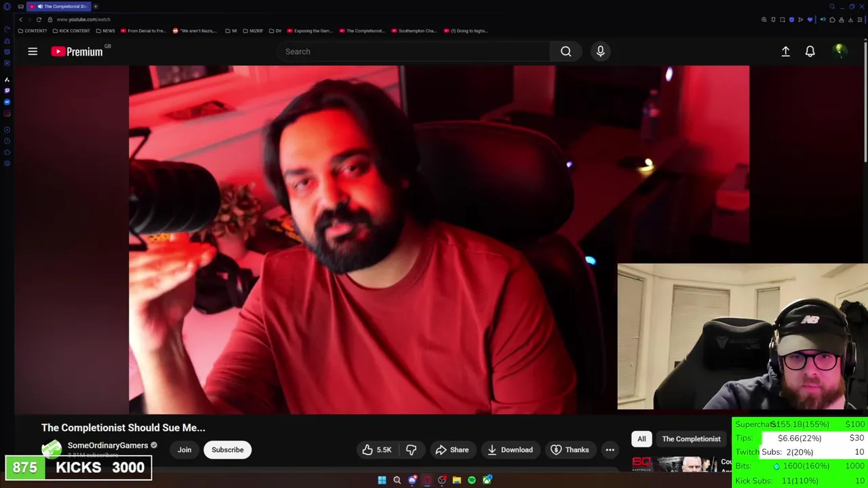Click the main video player to pause
The width and height of the screenshot is (868, 488).
[x=439, y=239]
